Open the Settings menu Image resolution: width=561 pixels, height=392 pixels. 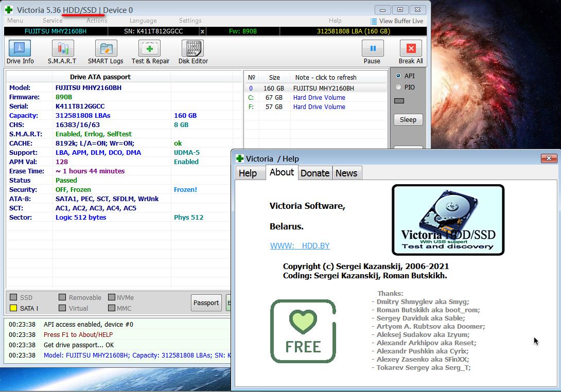point(190,21)
